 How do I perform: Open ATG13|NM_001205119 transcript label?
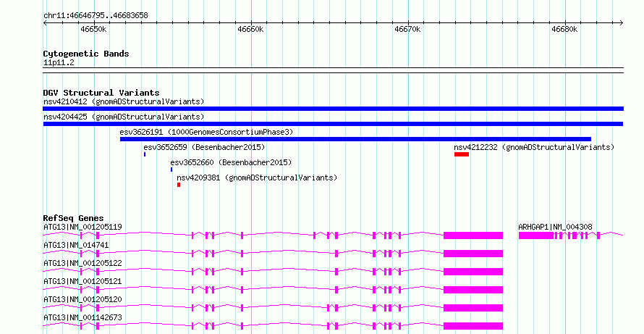coord(82,227)
